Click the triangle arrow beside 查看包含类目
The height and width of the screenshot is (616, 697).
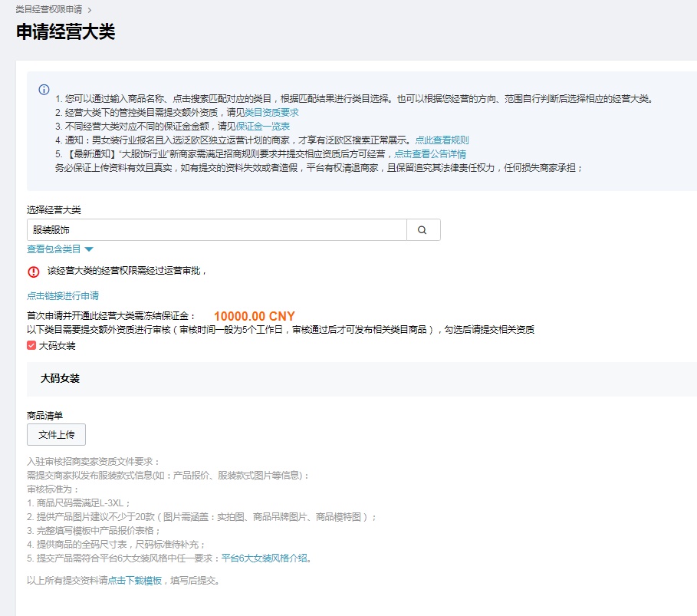tap(89, 249)
